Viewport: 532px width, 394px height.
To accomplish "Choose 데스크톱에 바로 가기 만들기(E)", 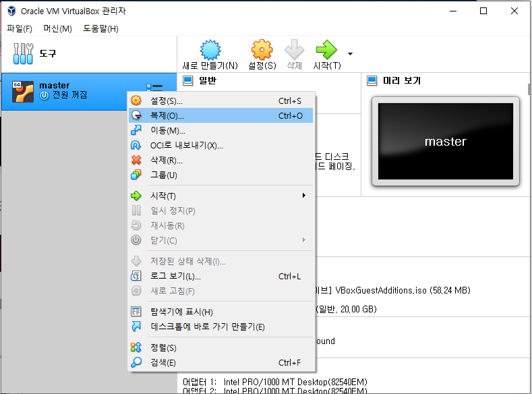I will tap(221, 327).
